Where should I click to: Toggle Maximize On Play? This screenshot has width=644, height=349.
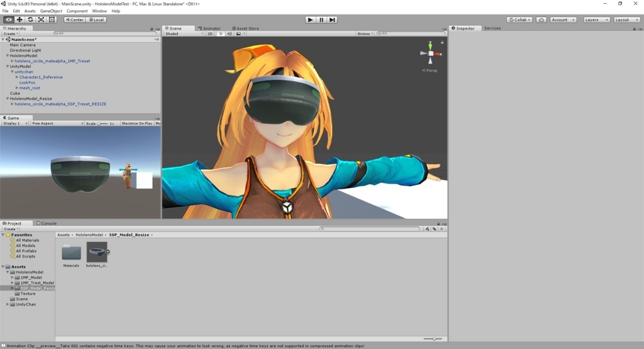(x=136, y=123)
